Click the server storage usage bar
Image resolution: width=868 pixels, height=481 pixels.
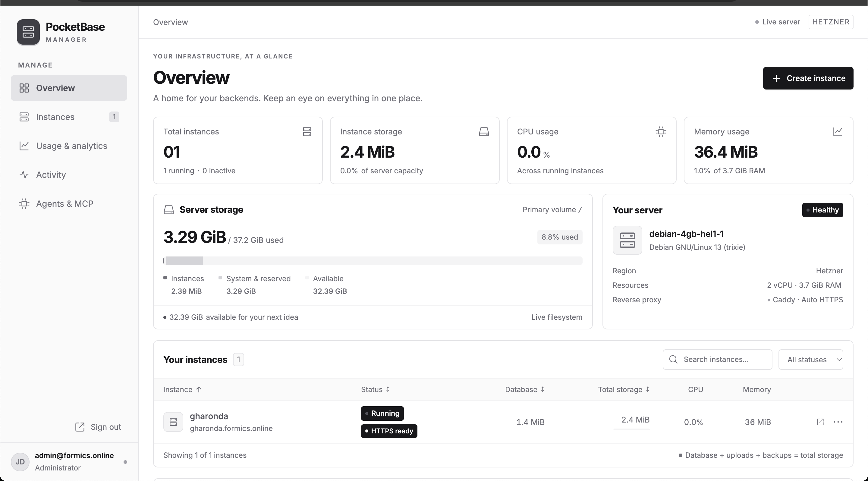pyautogui.click(x=373, y=261)
